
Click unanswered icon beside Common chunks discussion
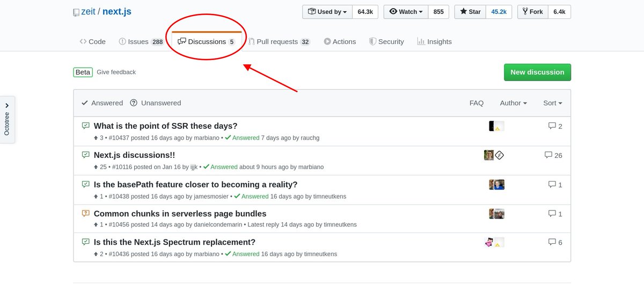(x=85, y=213)
